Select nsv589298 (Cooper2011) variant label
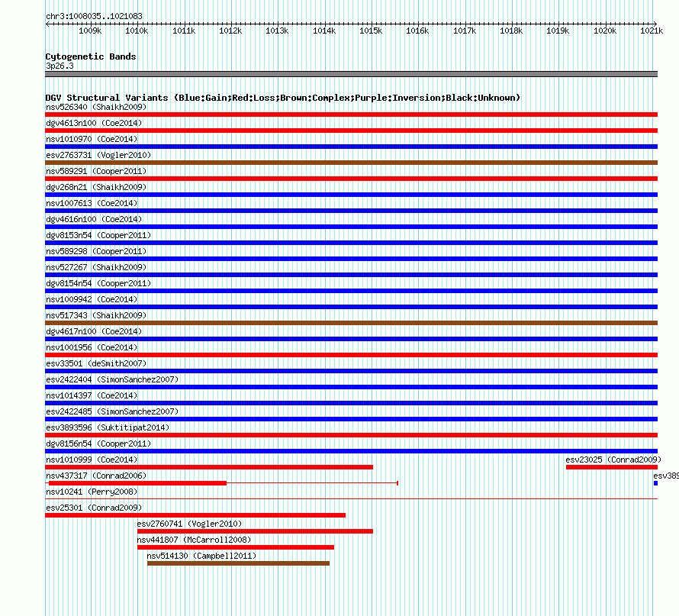The width and height of the screenshot is (679, 616). click(x=96, y=251)
